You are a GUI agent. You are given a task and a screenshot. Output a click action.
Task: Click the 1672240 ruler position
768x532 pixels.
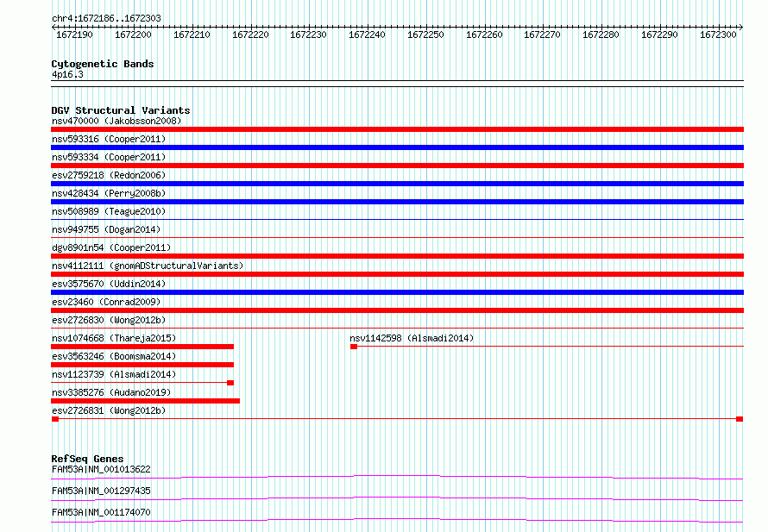coord(367,34)
